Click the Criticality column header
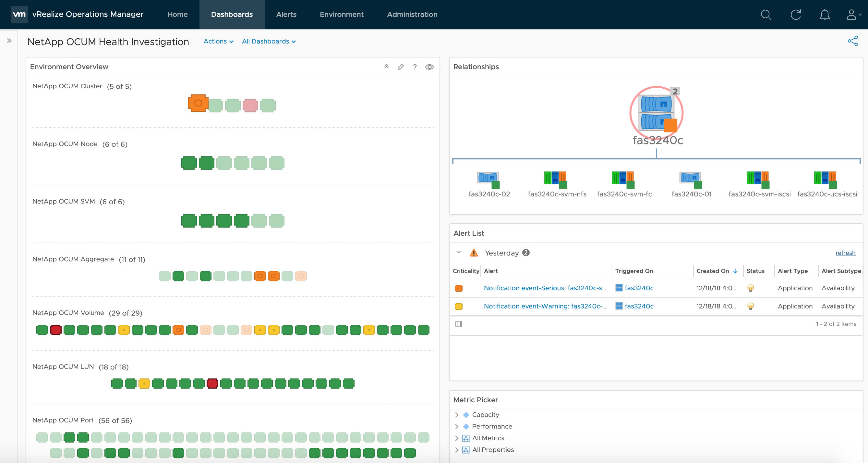Image resolution: width=868 pixels, height=463 pixels. coord(466,271)
